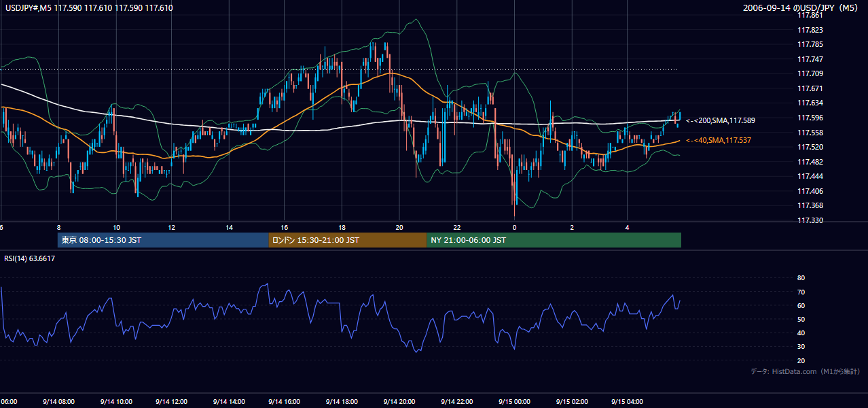Click price axis label 117.444
The image size is (868, 408).
coord(810,176)
